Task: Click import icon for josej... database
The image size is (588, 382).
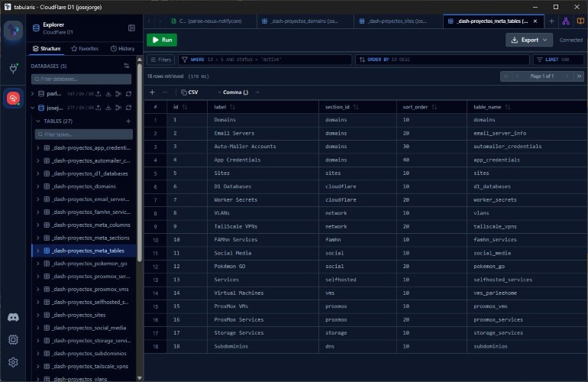Action: pyautogui.click(x=108, y=108)
